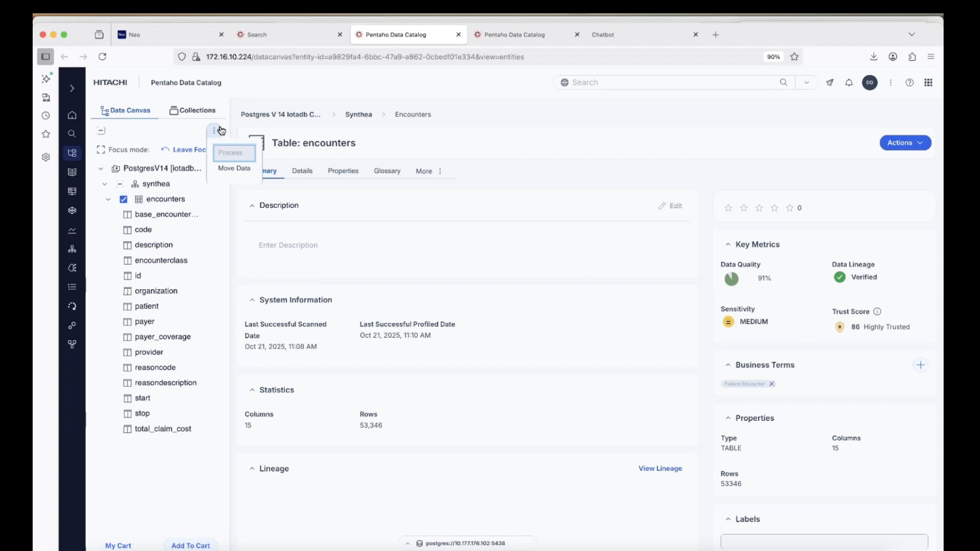Open the Actions dropdown button
The height and width of the screenshot is (551, 980).
click(x=904, y=143)
